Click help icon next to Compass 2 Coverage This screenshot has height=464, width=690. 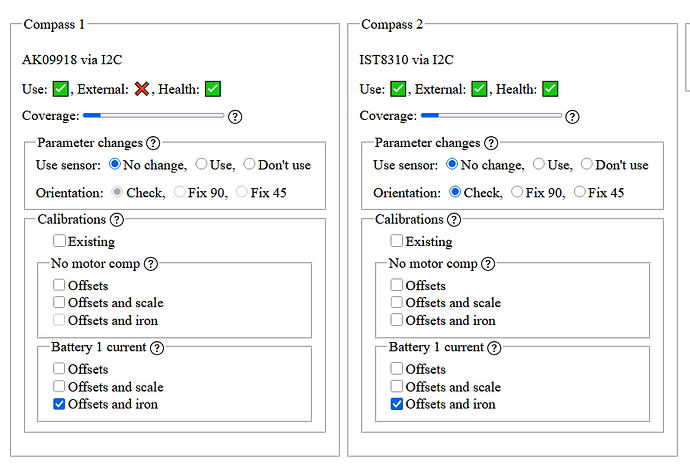572,117
